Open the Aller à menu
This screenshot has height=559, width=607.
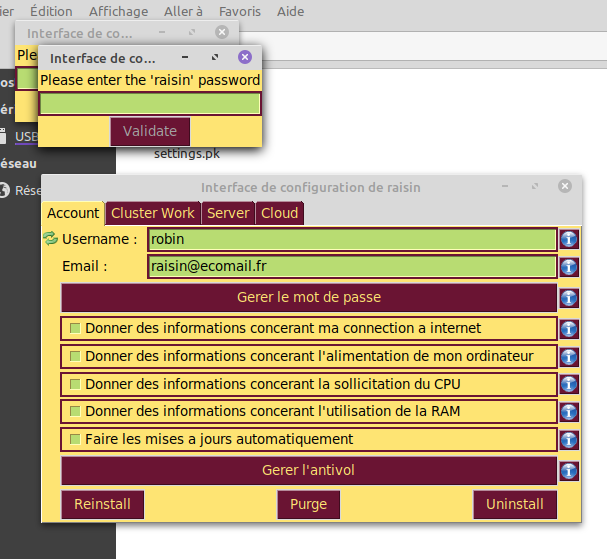[183, 11]
